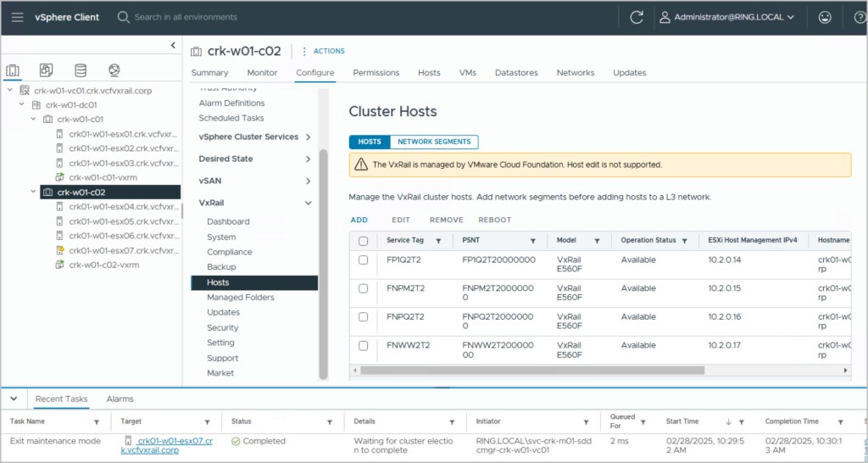Tick the checkbox for host FNPQ2T2
The height and width of the screenshot is (463, 868).
pos(364,316)
